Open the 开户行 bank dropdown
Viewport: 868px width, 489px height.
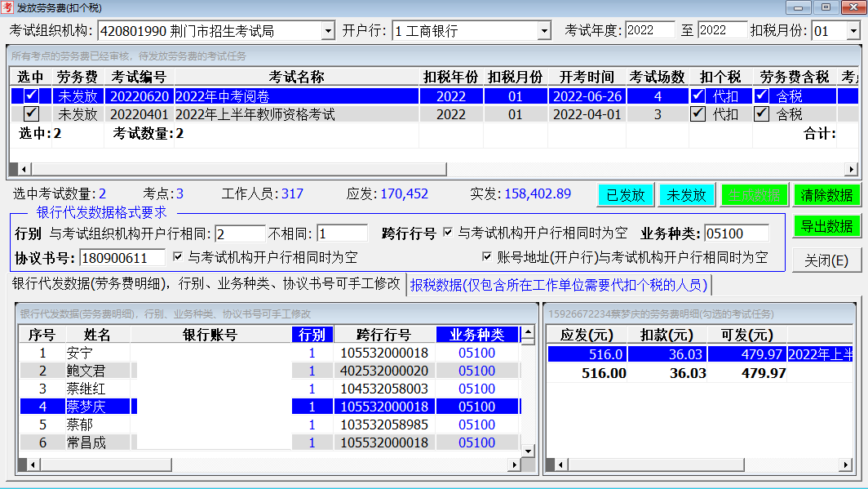point(545,31)
